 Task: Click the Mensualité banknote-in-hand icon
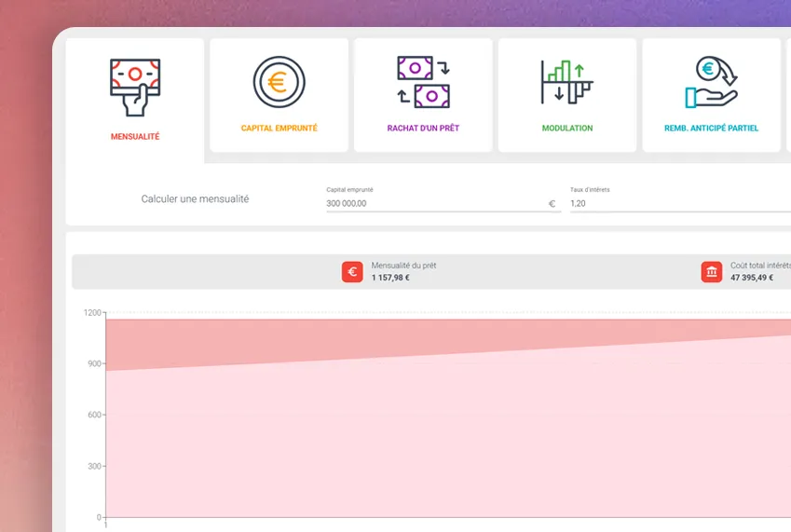(x=135, y=88)
